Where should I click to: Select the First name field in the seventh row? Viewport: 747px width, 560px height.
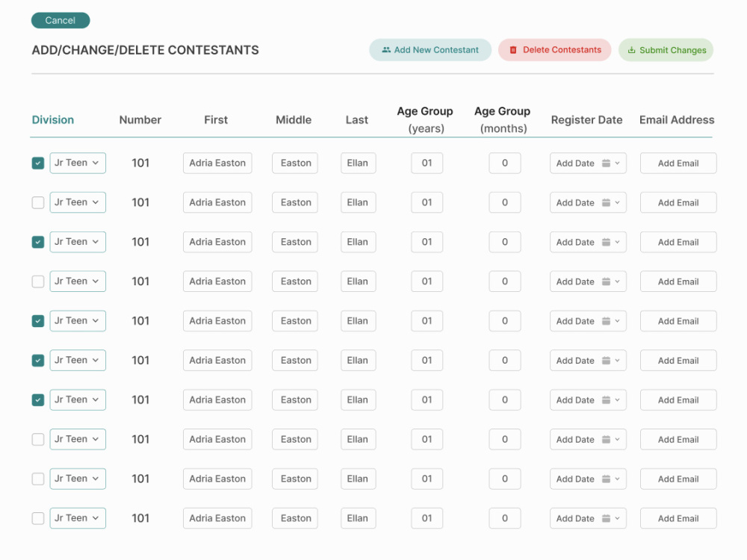coord(217,400)
